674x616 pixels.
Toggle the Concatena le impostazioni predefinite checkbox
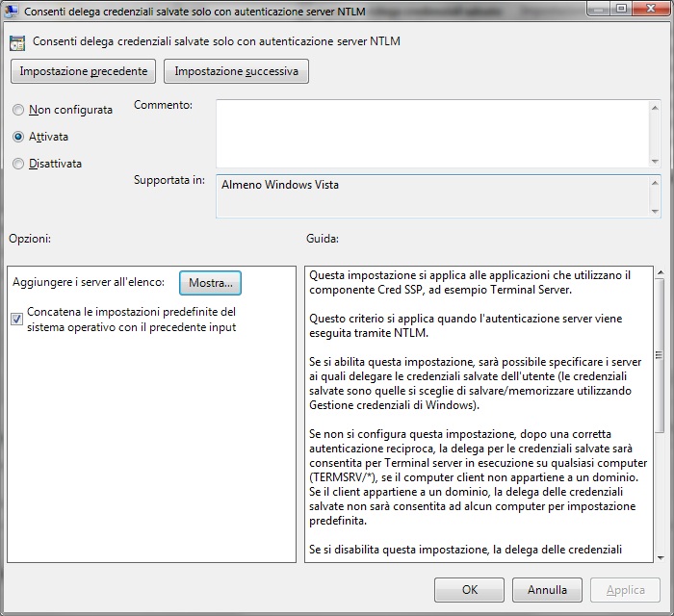click(16, 320)
